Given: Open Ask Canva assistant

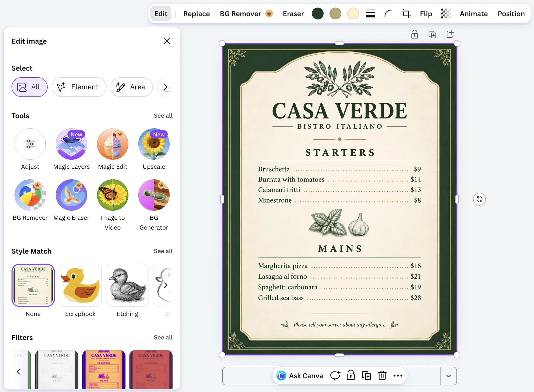Looking at the screenshot, I should coord(300,376).
